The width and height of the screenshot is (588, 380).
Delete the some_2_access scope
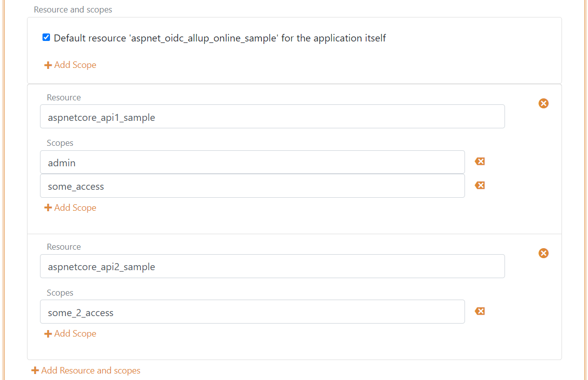point(479,311)
